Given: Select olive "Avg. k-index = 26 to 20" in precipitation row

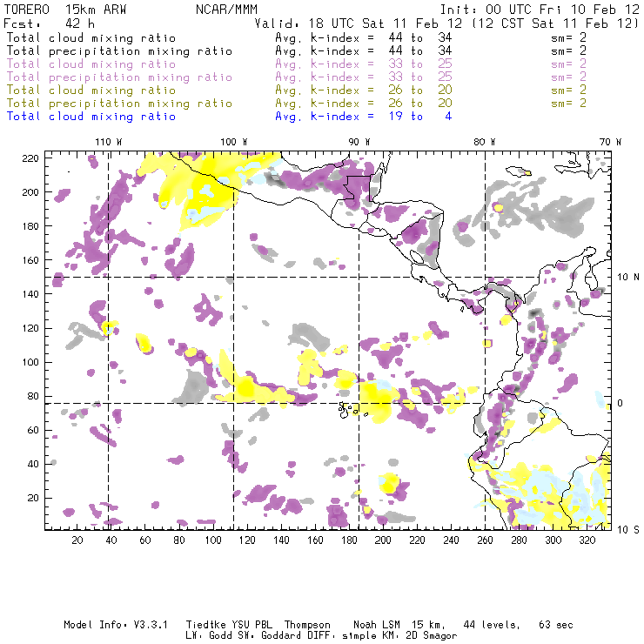Looking at the screenshot, I should [364, 104].
